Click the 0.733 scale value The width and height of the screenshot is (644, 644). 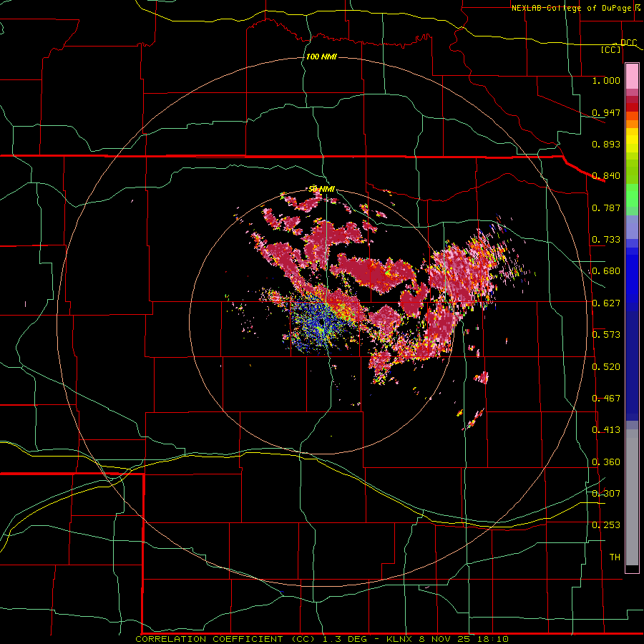tap(606, 240)
